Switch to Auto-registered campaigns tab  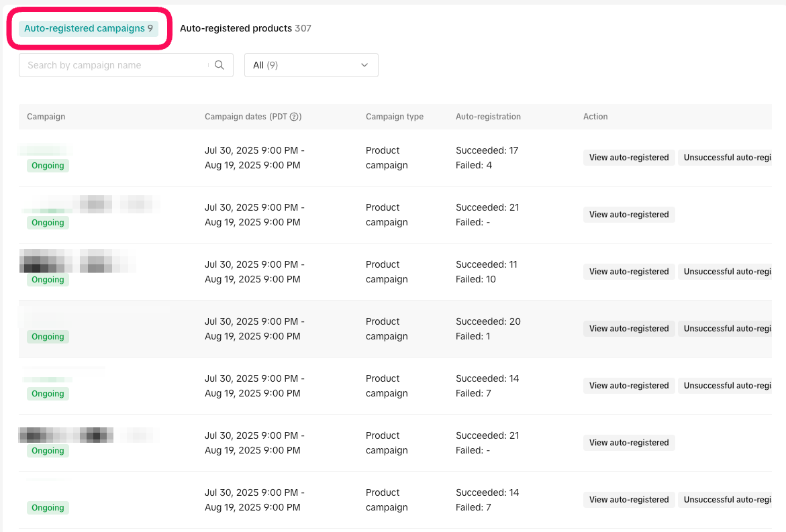(89, 28)
